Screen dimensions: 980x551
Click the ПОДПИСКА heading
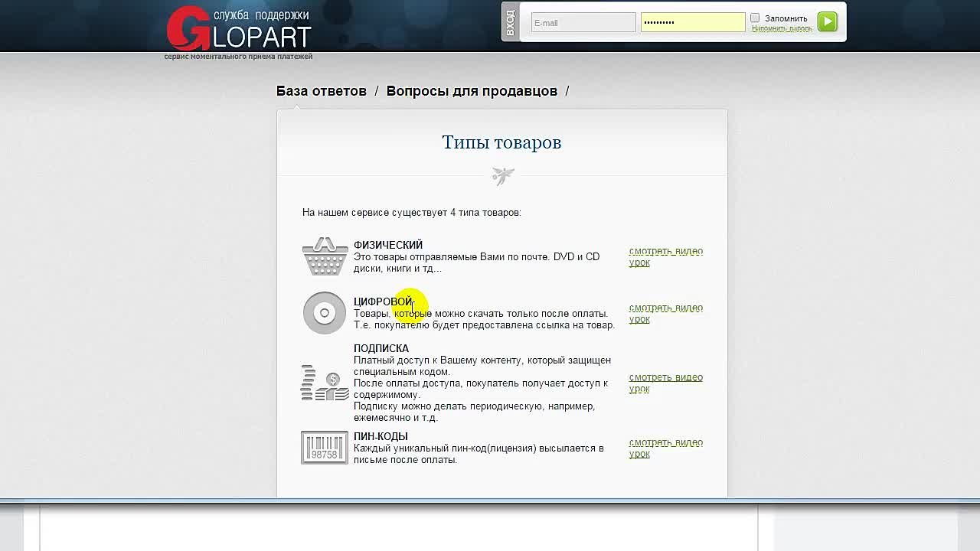(x=381, y=348)
